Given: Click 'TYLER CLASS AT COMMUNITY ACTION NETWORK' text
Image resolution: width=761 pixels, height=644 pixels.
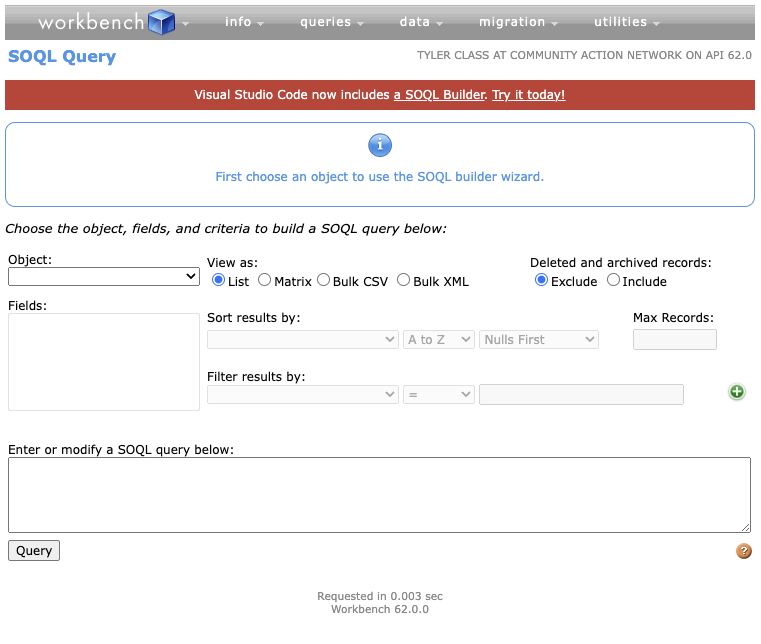Looking at the screenshot, I should pos(549,55).
